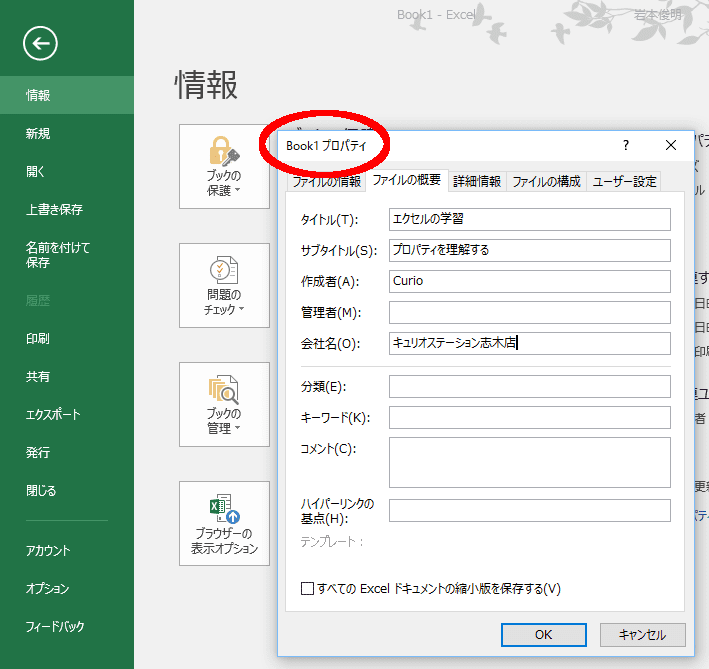Open オプション from the sidebar
The width and height of the screenshot is (709, 669).
[x=67, y=589]
